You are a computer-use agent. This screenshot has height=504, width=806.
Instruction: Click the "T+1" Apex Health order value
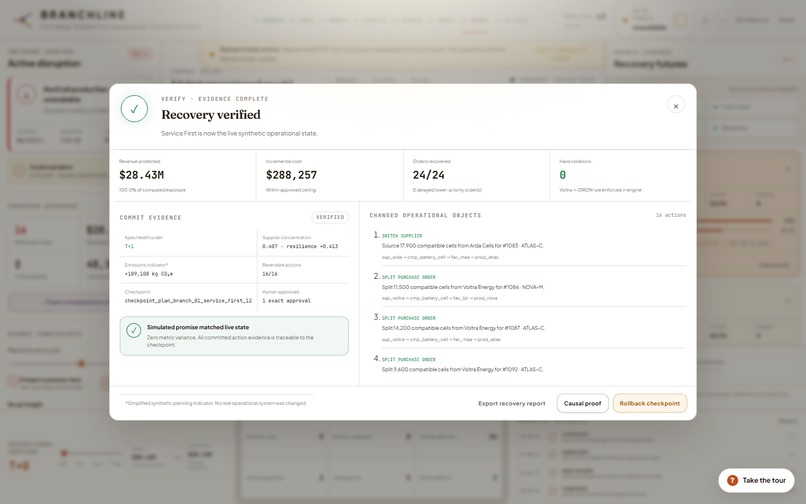(129, 246)
